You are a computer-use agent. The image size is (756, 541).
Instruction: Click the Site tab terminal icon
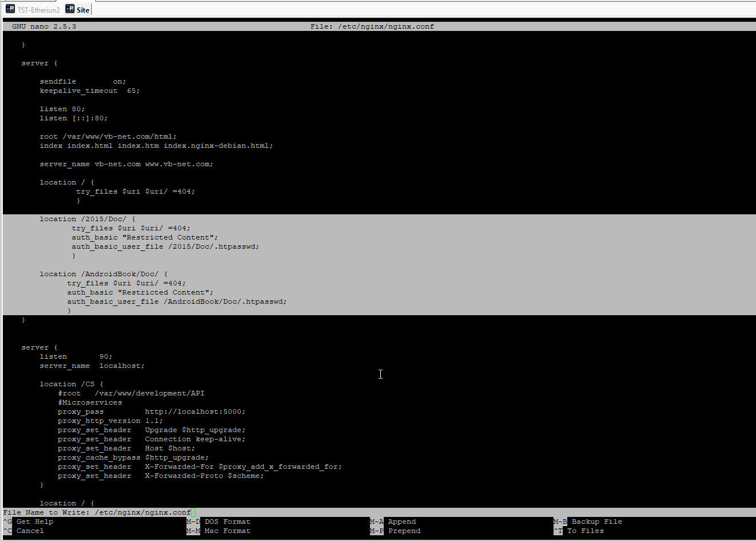coord(70,9)
